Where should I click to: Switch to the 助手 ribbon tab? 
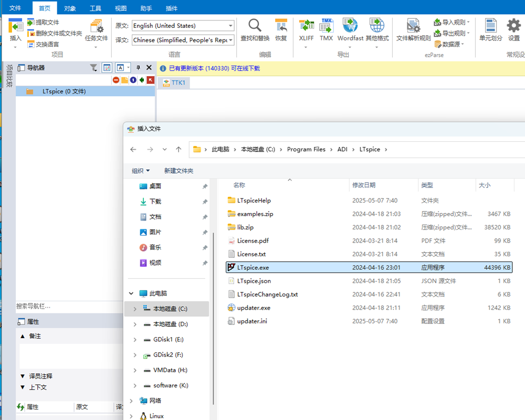point(146,8)
